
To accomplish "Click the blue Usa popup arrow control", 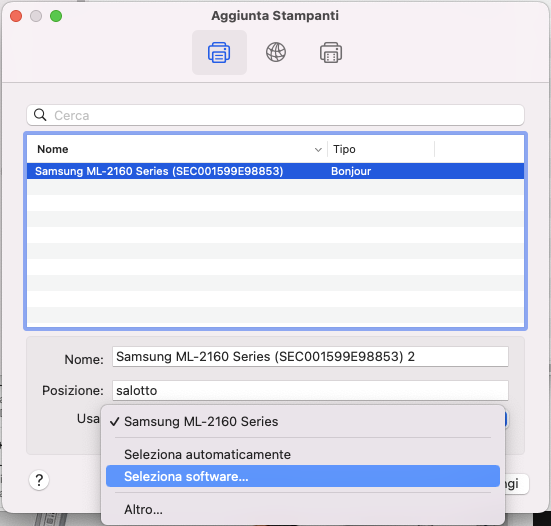I will point(506,419).
